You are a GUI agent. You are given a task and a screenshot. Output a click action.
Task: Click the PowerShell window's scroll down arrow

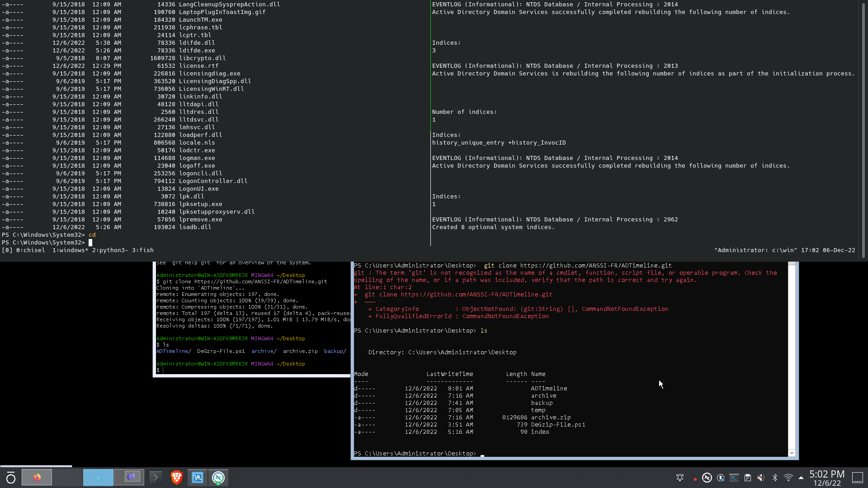[x=792, y=453]
